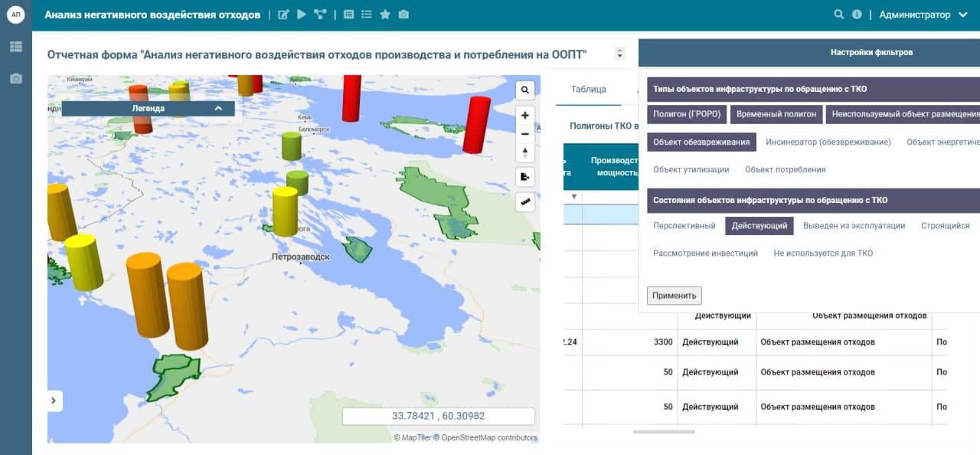Click the table horizontal scrollbar
The image size is (980, 455).
(664, 432)
